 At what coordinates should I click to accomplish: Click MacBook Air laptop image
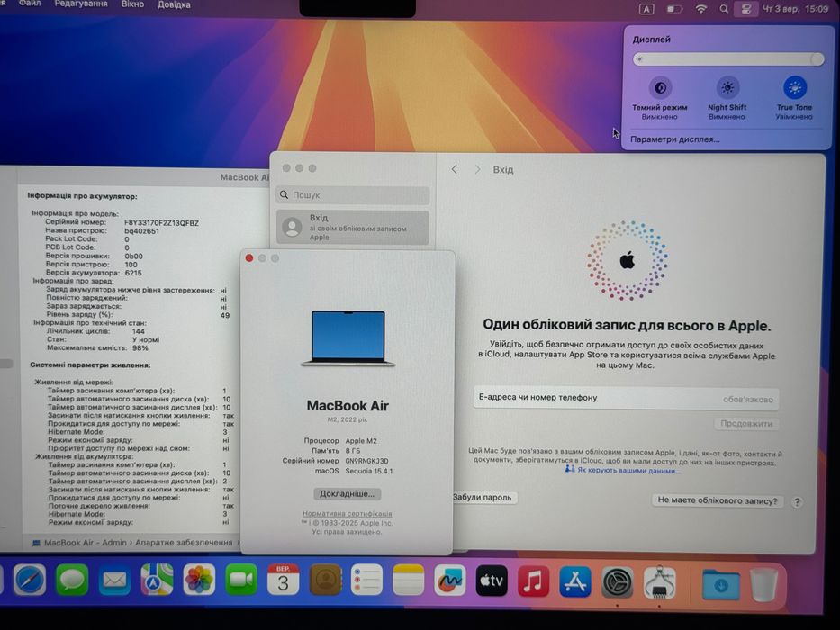[348, 338]
